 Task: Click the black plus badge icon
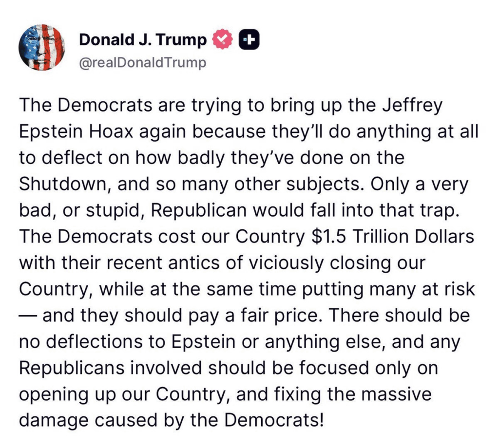click(x=249, y=40)
